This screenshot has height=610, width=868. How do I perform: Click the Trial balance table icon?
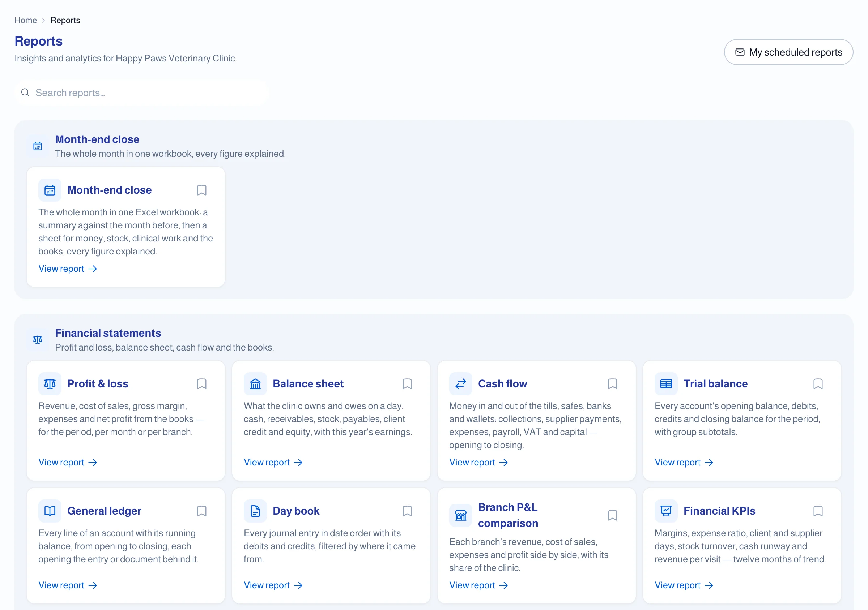[666, 384]
